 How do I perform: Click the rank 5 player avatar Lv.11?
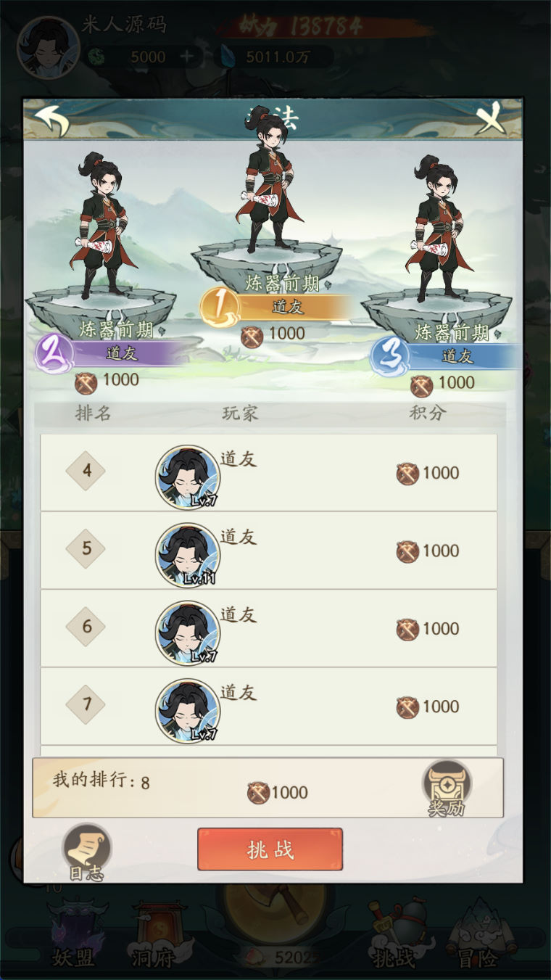[187, 555]
